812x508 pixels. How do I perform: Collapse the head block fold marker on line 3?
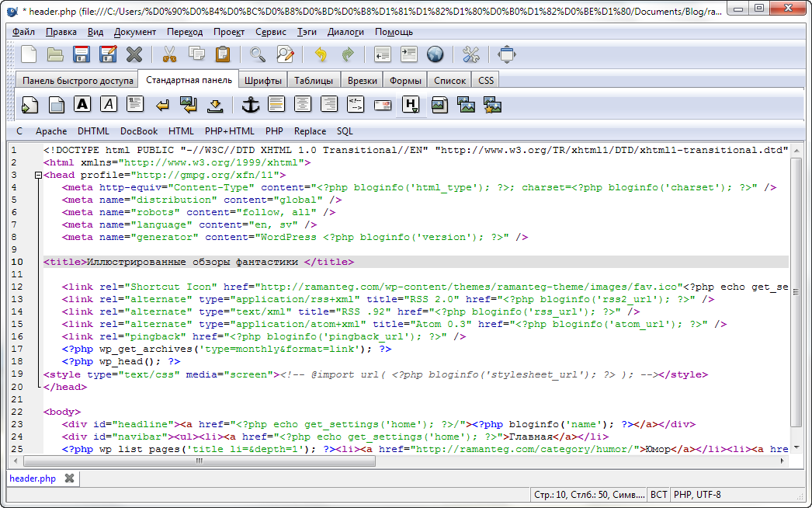37,176
